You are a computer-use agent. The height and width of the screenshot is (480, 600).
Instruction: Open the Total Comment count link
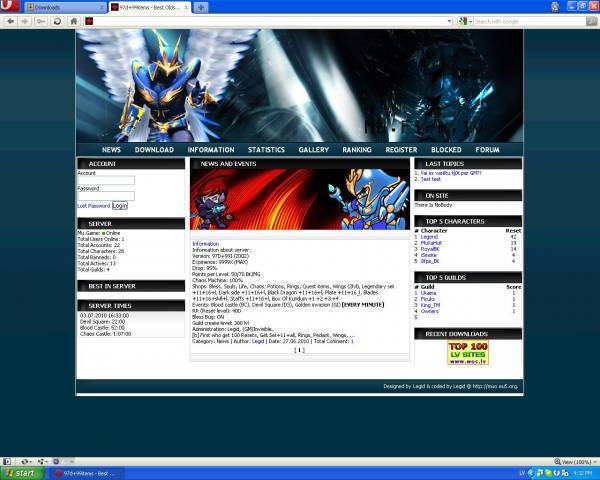pos(352,341)
